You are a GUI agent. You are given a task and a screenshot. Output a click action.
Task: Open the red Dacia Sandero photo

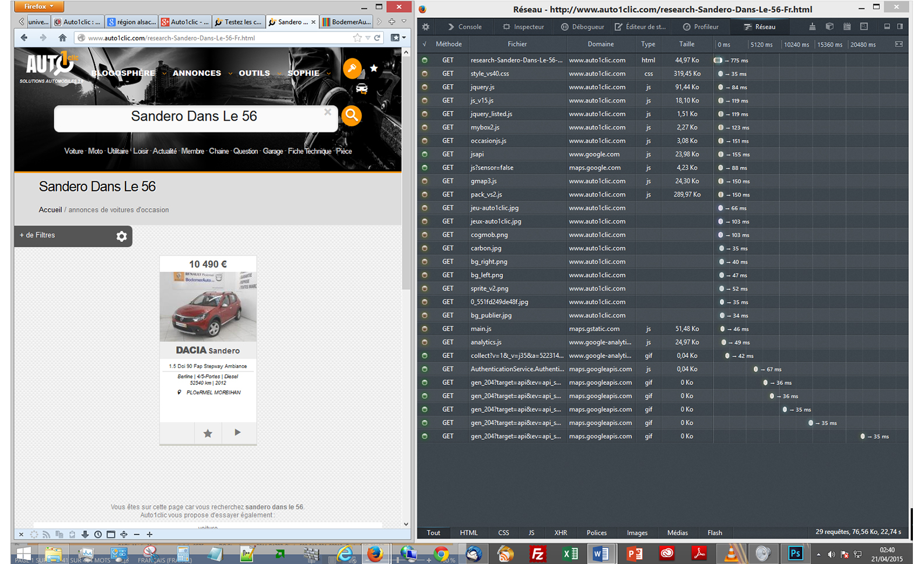[x=208, y=306]
